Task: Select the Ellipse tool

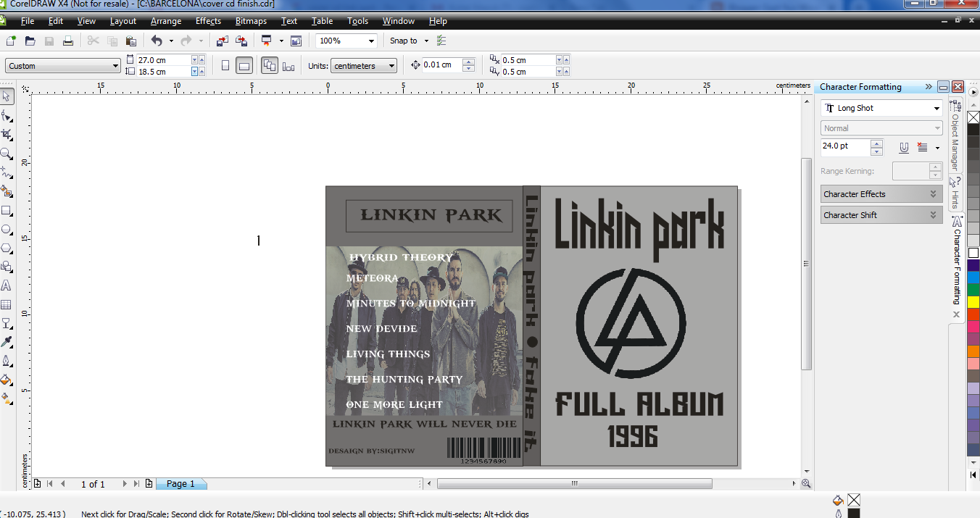Action: click(7, 229)
